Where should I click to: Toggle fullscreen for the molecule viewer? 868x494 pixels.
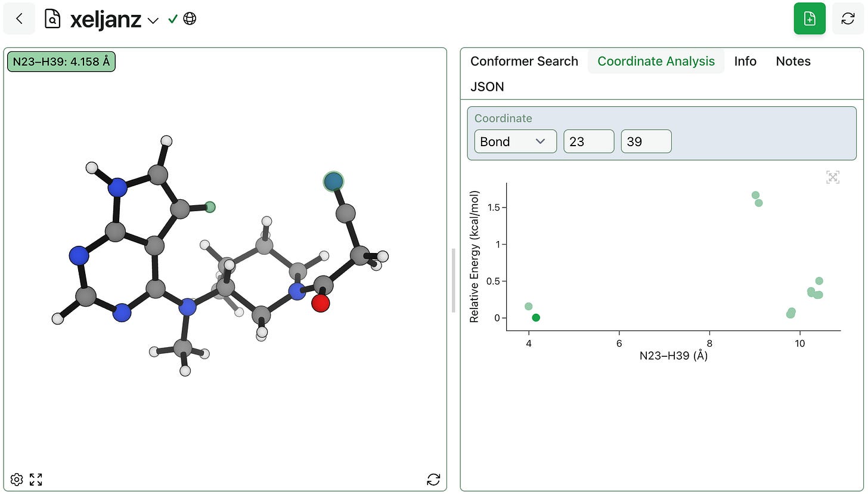(36, 479)
